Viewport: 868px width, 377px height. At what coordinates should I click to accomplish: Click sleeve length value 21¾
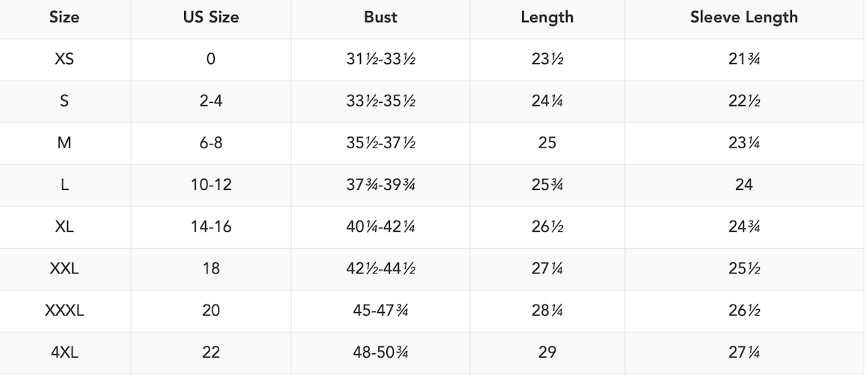pyautogui.click(x=743, y=60)
